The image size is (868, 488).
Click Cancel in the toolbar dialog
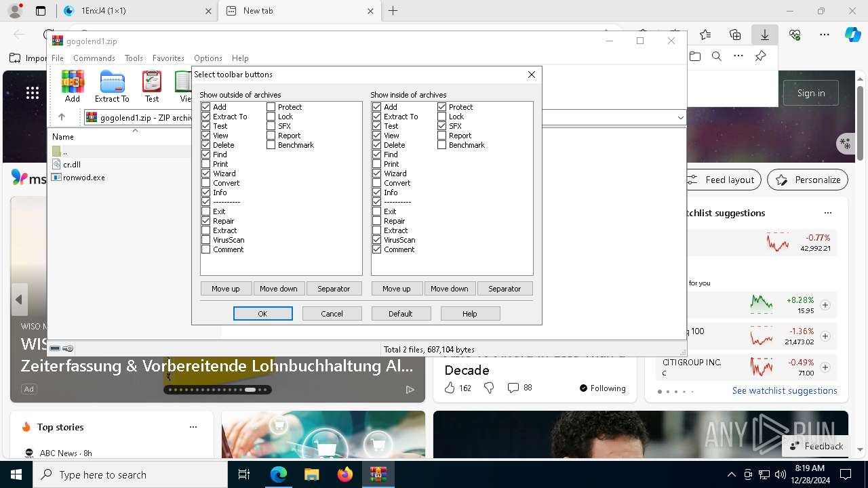tap(332, 314)
